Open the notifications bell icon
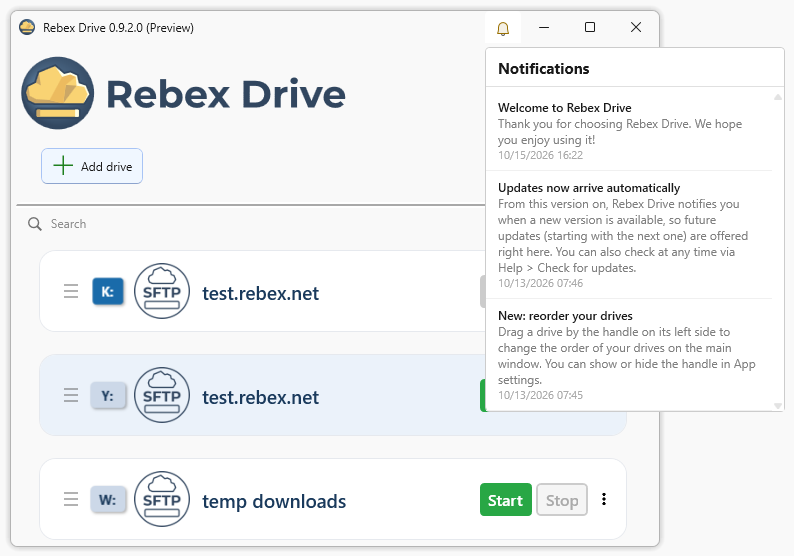The width and height of the screenshot is (794, 556). pos(502,28)
